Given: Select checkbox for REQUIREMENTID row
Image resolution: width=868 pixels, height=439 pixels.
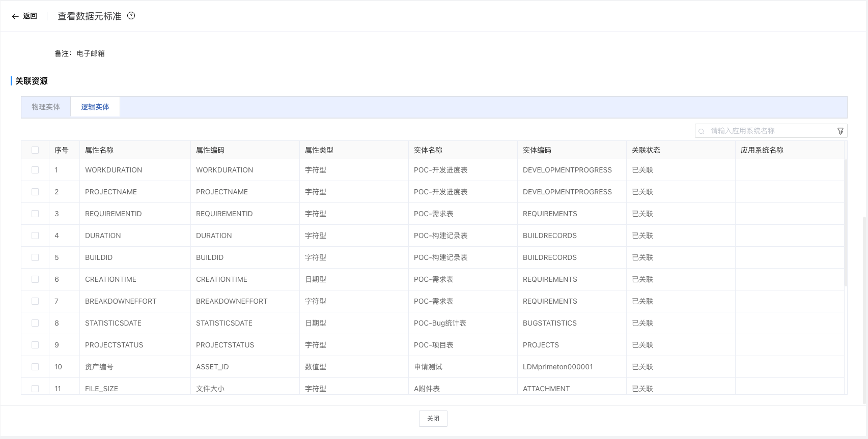Looking at the screenshot, I should pyautogui.click(x=35, y=214).
